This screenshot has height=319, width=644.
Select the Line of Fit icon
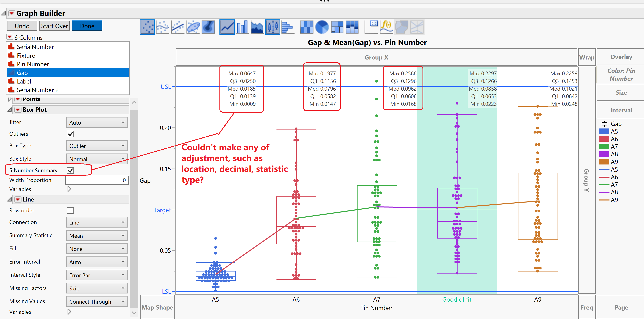pyautogui.click(x=178, y=27)
